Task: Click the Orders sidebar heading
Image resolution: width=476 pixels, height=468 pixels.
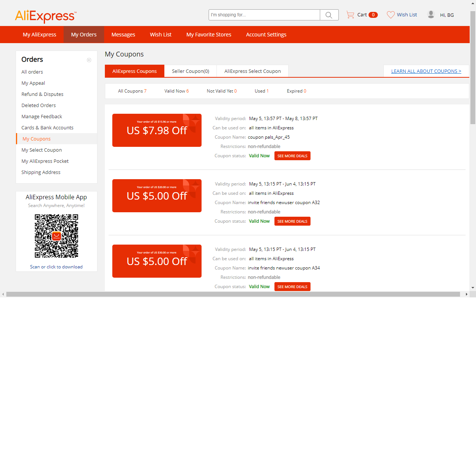Action: [x=32, y=59]
